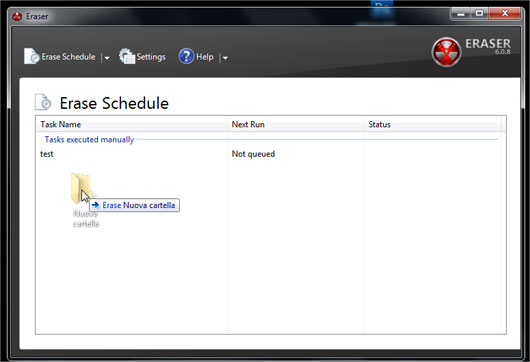Click the Erase Nuova cartella tooltip
This screenshot has width=530, height=362.
pyautogui.click(x=134, y=205)
